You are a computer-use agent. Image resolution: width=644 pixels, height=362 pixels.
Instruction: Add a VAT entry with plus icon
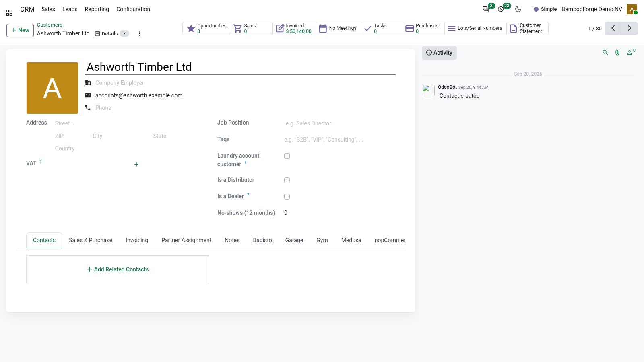(x=136, y=165)
